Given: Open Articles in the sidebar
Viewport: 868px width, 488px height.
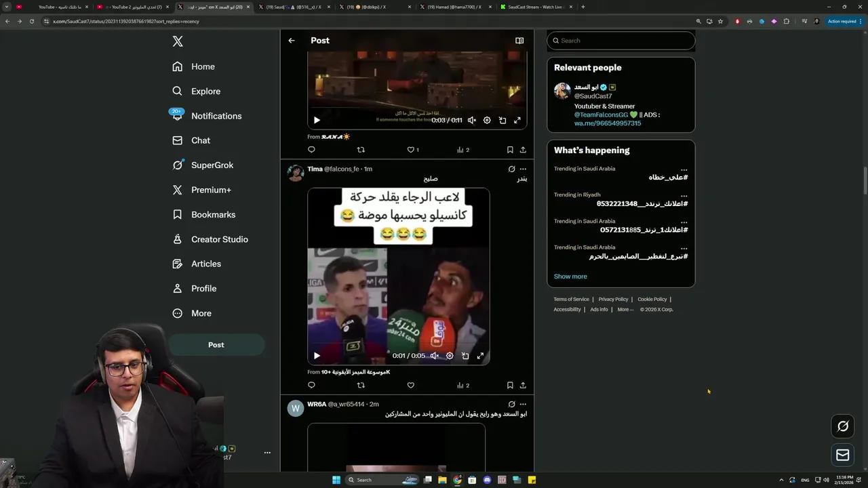Looking at the screenshot, I should coord(196,264).
